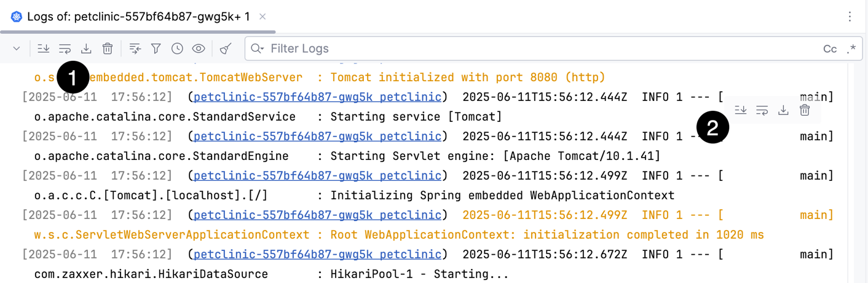Toggle the eye visibility icon
Image resolution: width=868 pixels, height=283 pixels.
click(199, 49)
